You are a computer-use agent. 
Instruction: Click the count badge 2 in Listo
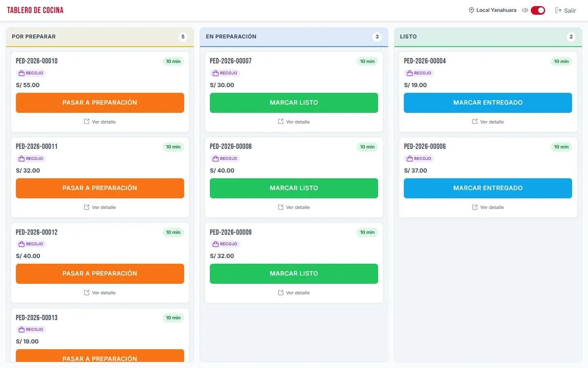tap(571, 37)
